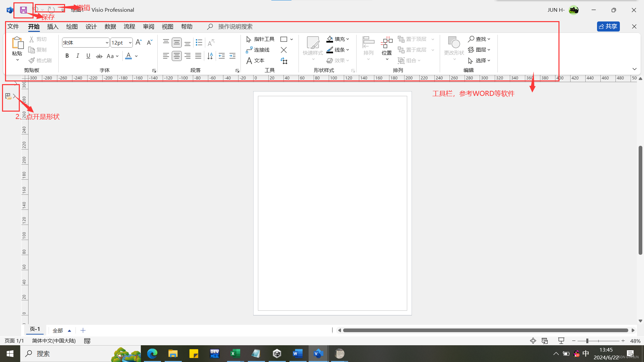This screenshot has width=644, height=362.
Task: Click the Share button
Action: coord(608,26)
